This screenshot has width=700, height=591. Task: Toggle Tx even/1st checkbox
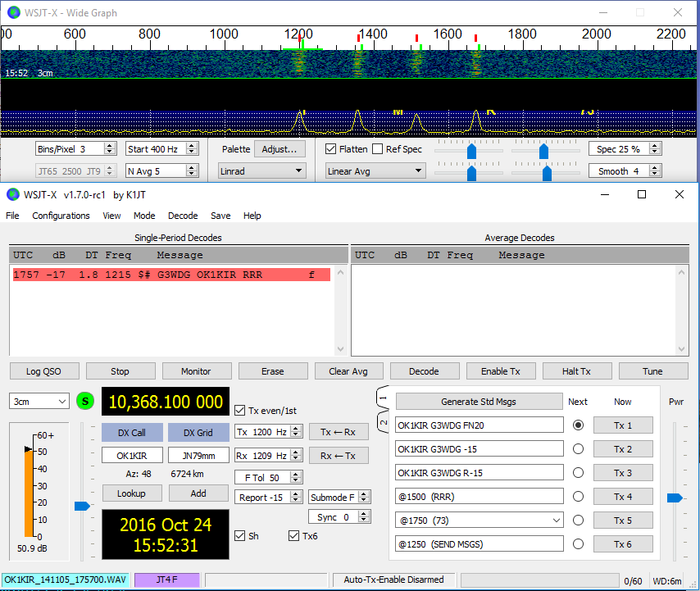pyautogui.click(x=239, y=410)
